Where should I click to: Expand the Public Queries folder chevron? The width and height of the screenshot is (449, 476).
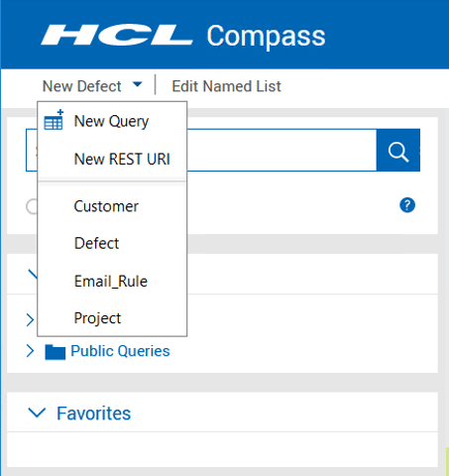pyautogui.click(x=30, y=351)
